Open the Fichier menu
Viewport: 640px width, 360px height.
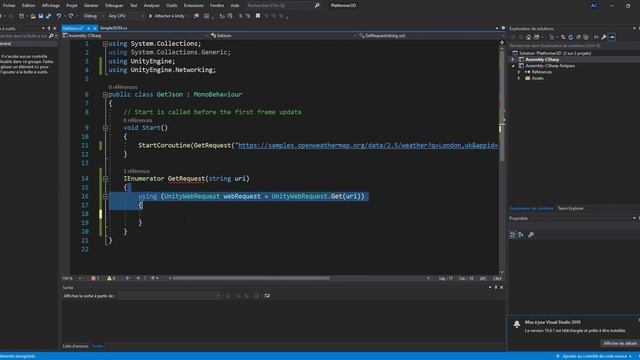9,5
